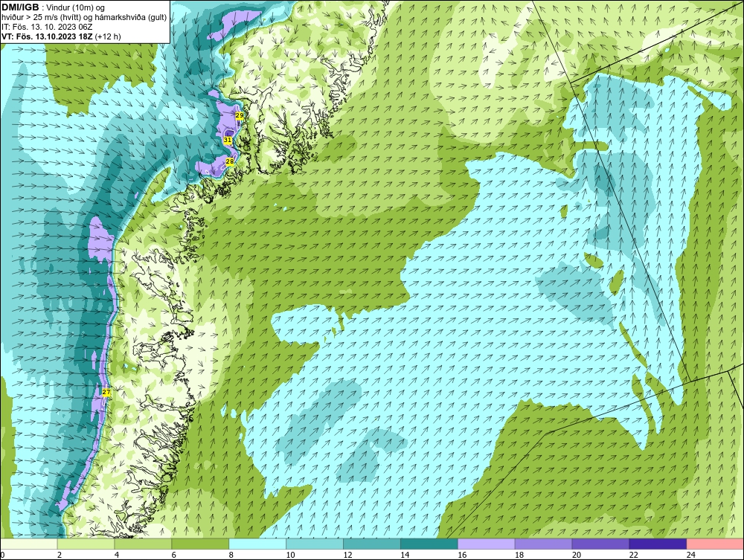Click the yellow gust label 28
The width and height of the screenshot is (744, 560).
(x=230, y=161)
